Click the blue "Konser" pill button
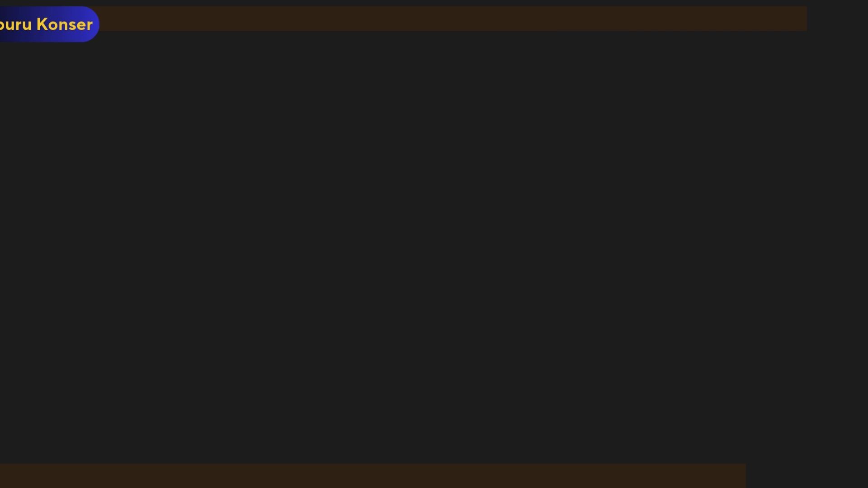Image resolution: width=868 pixels, height=488 pixels. 49,24
